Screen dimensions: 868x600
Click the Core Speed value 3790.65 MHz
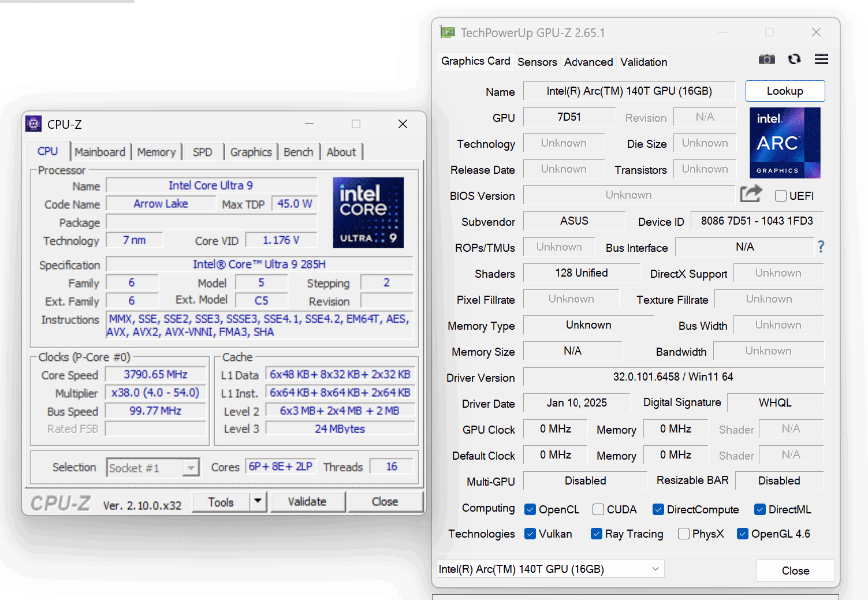tap(155, 374)
